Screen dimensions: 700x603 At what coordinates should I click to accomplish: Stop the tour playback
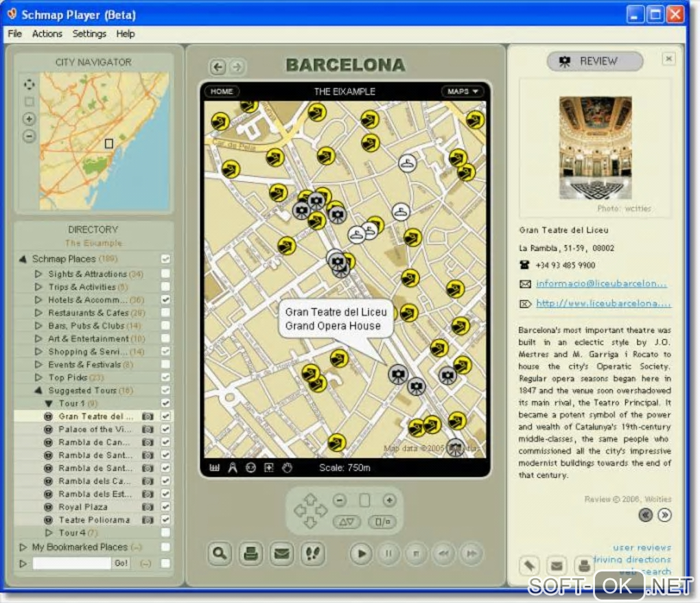pyautogui.click(x=416, y=554)
